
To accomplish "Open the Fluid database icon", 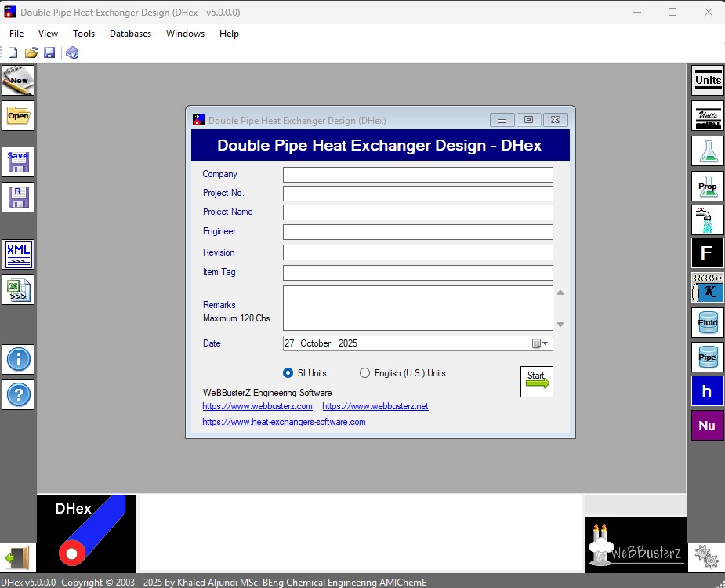I will pyautogui.click(x=707, y=322).
